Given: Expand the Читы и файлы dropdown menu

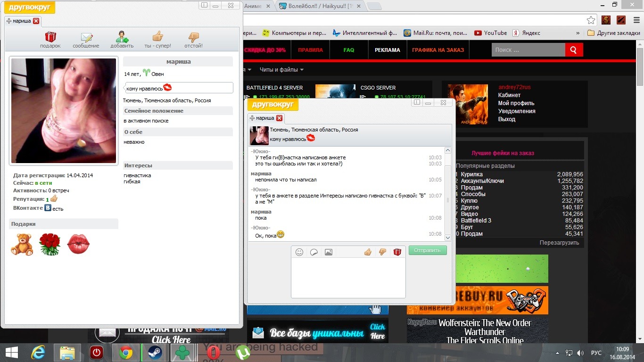Looking at the screenshot, I should 281,70.
